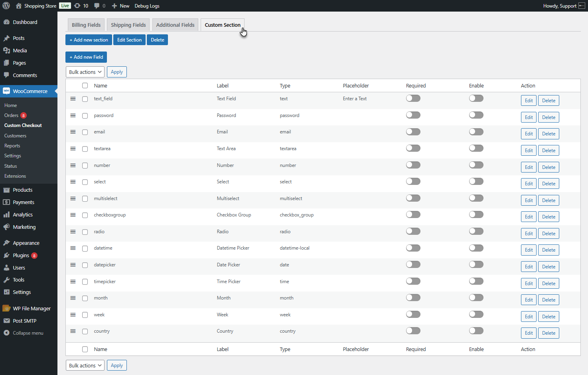Open Analytics from the sidebar icon
588x375 pixels.
tap(6, 214)
